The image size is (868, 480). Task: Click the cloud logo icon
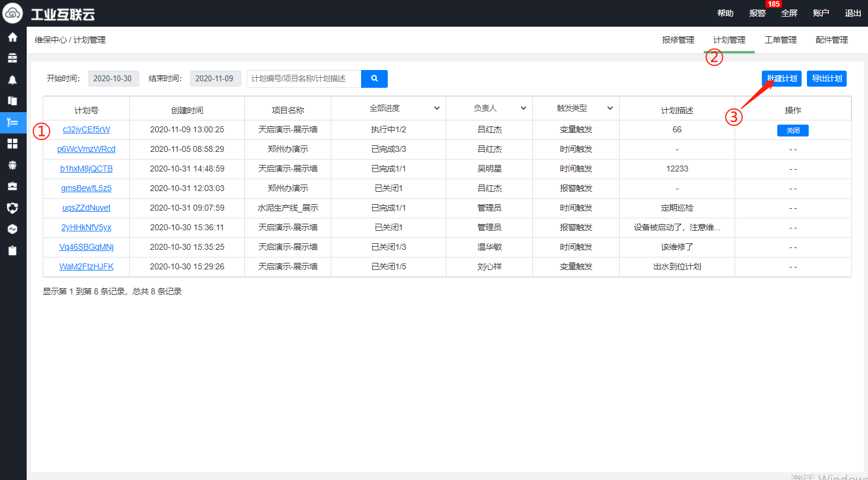13,13
